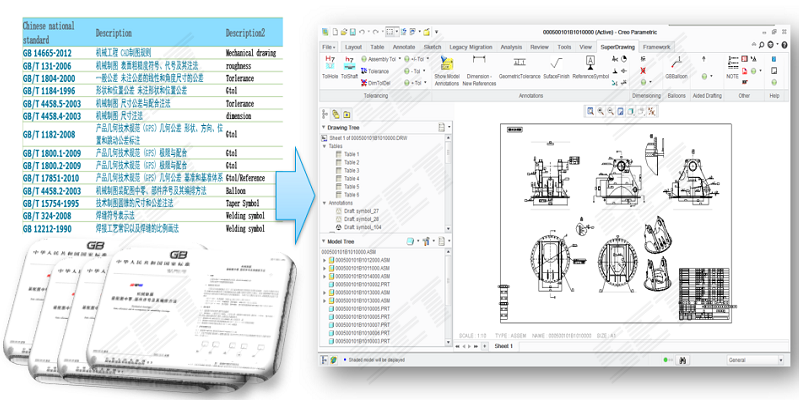Click the New file icon in quick access toolbar
The image size is (800, 400).
tap(335, 32)
